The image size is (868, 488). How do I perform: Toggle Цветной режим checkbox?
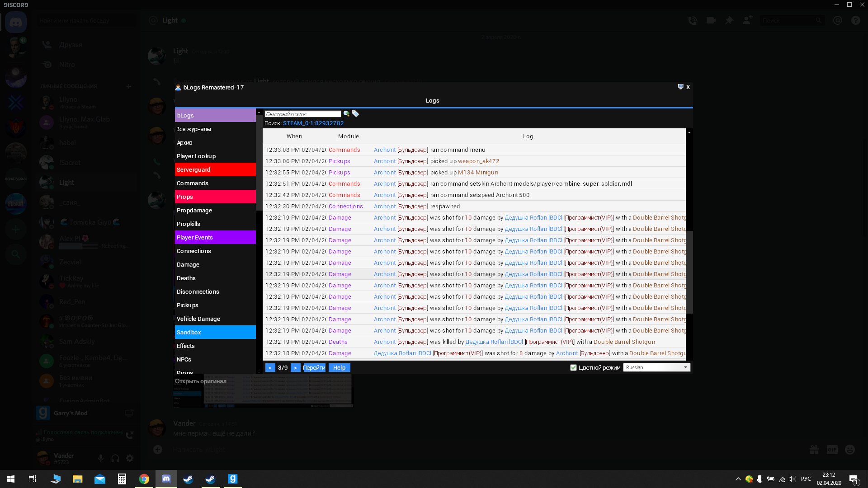click(573, 367)
